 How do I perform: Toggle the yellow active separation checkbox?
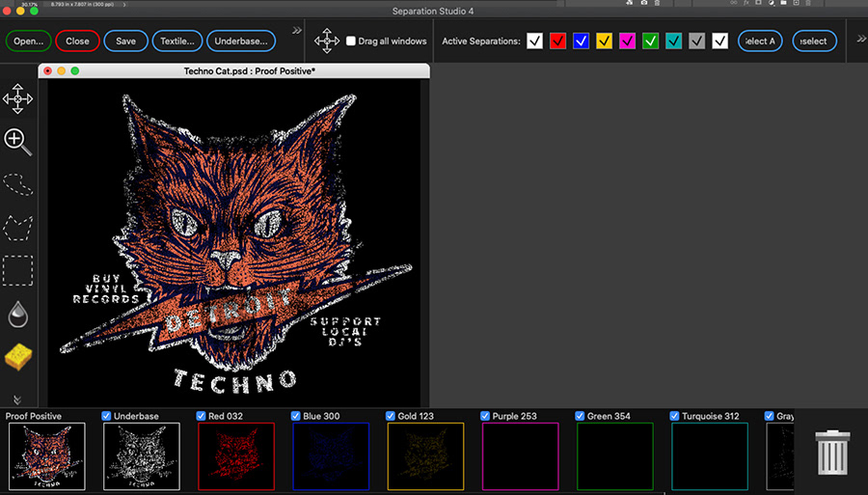[604, 41]
